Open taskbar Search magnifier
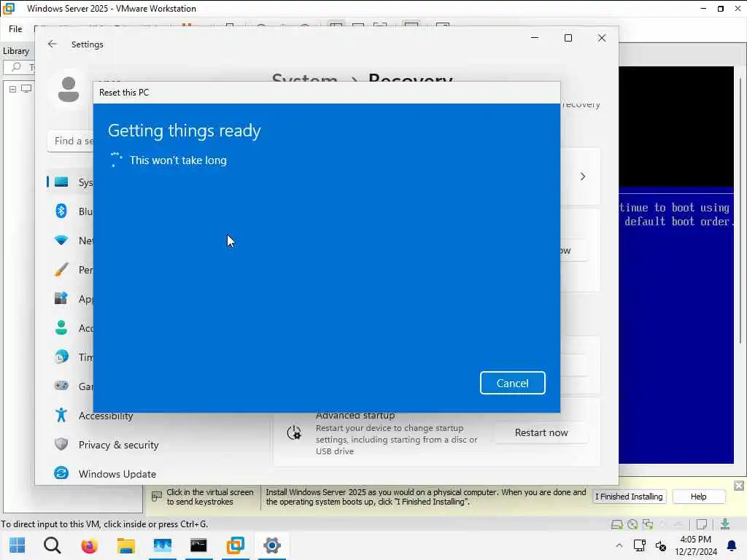The height and width of the screenshot is (560, 747). [x=53, y=545]
